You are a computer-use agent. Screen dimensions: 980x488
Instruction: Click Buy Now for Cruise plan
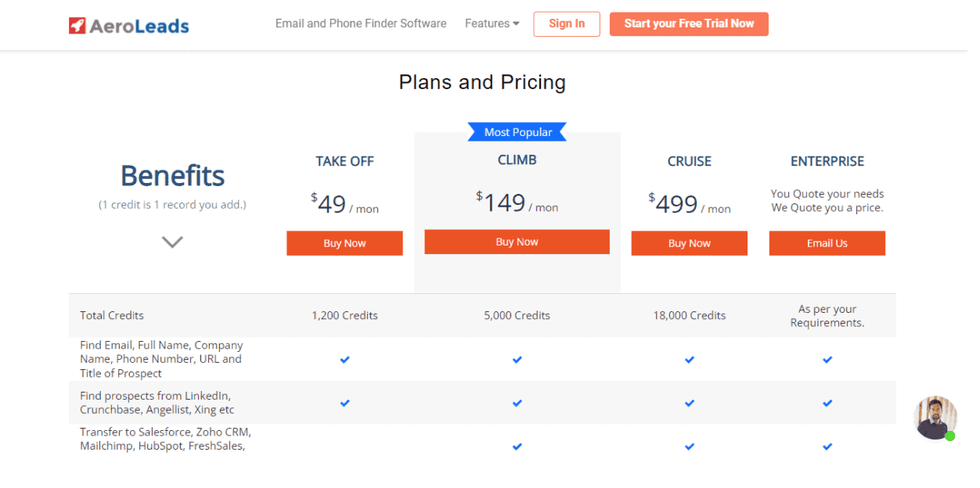click(690, 243)
